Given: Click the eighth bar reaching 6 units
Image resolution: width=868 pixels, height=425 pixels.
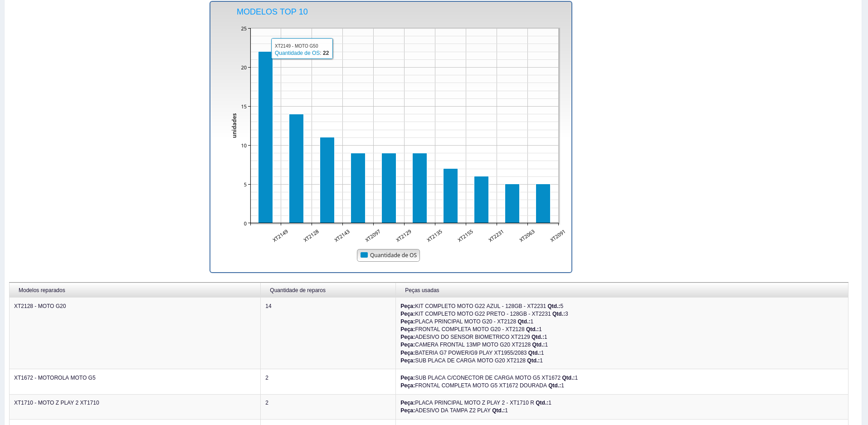Looking at the screenshot, I should [481, 200].
